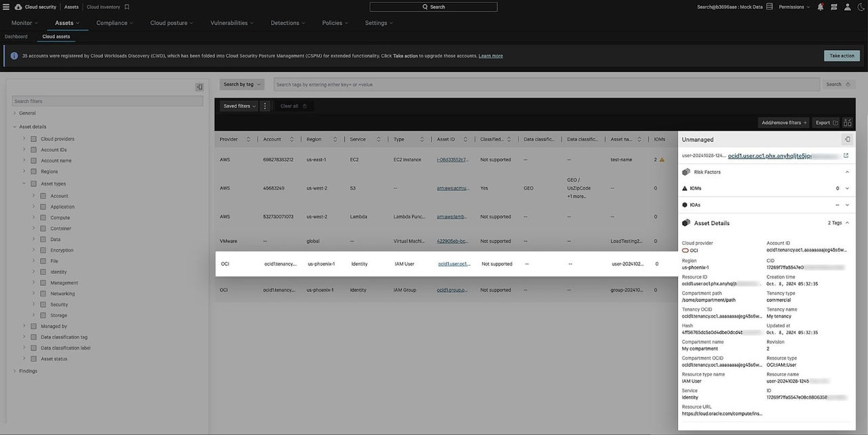This screenshot has height=435, width=868.
Task: Check the Regions filter checkbox
Action: tap(33, 171)
